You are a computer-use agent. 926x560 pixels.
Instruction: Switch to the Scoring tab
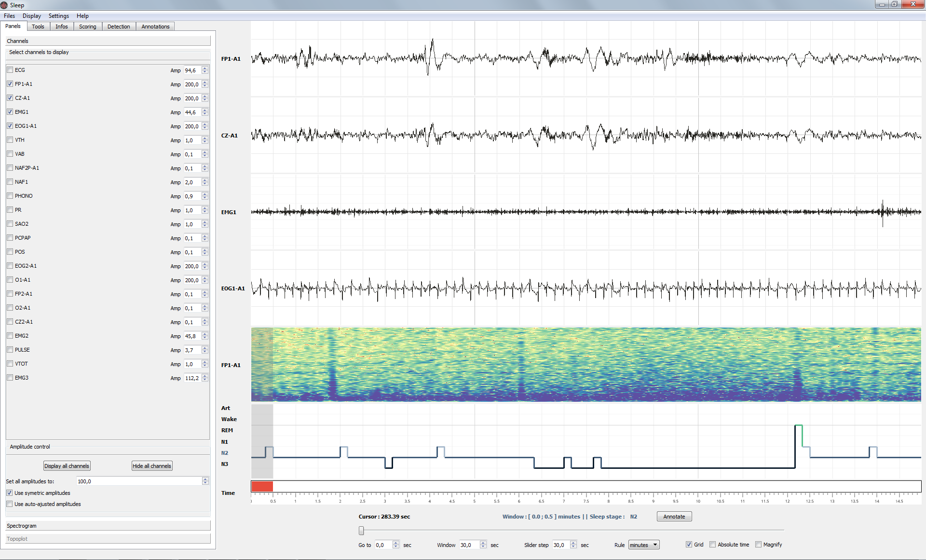click(x=88, y=27)
